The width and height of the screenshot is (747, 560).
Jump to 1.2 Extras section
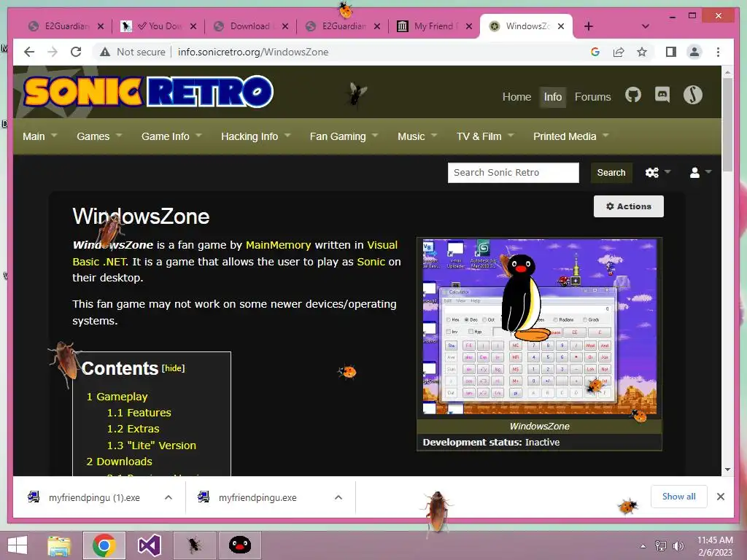133,429
